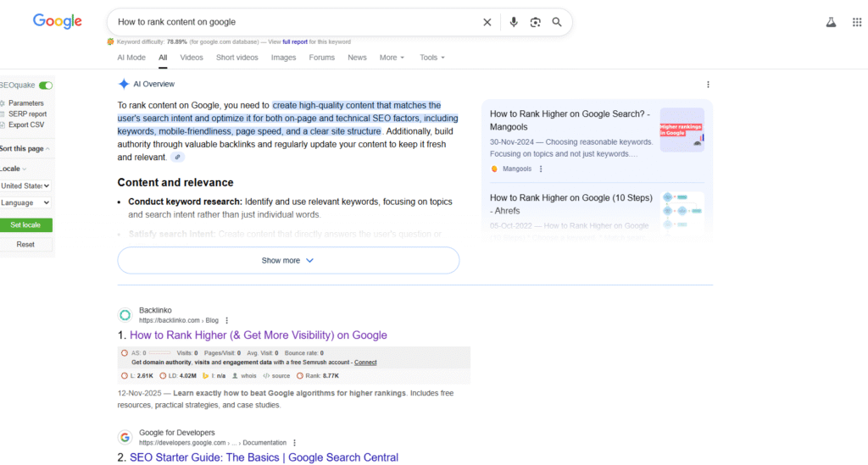Open Backlinko's How to Rank Higher result
The width and height of the screenshot is (868, 465).
pos(258,335)
